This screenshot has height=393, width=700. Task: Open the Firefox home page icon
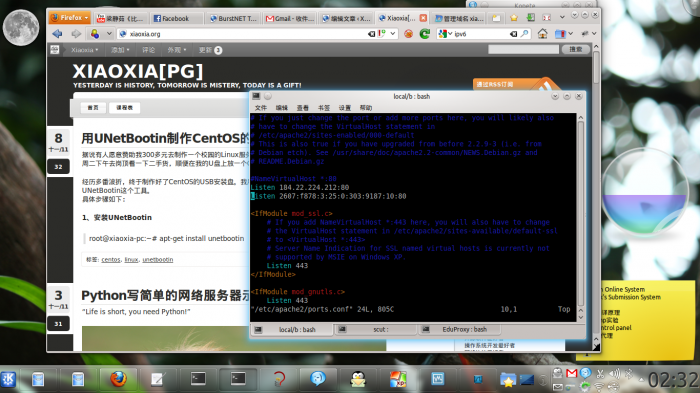pos(542,33)
